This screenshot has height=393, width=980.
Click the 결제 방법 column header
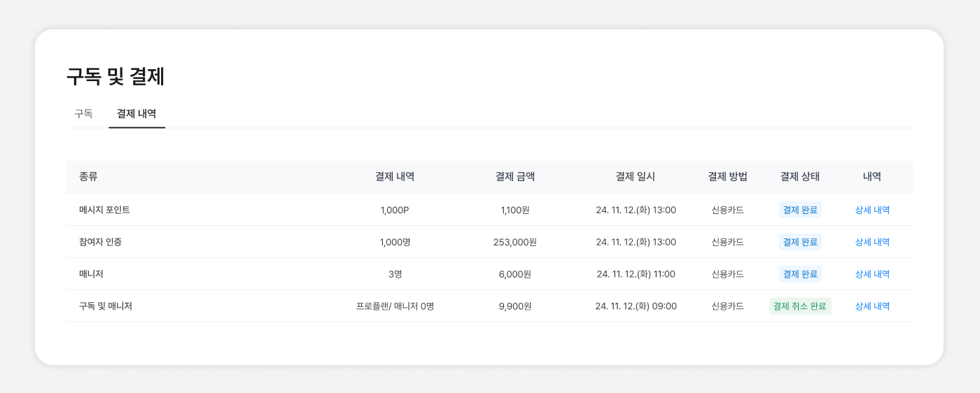point(727,177)
